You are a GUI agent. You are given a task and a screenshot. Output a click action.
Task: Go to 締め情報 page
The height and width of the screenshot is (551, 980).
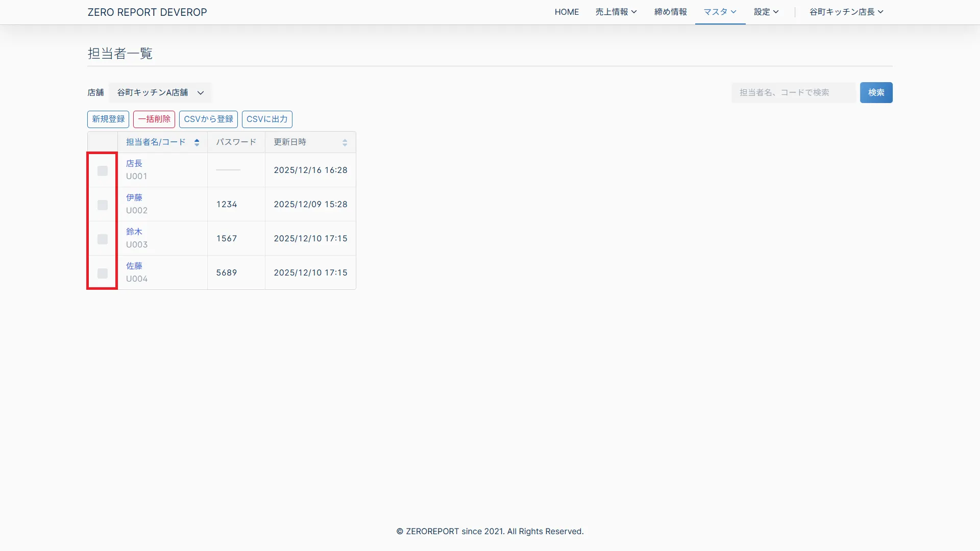pos(670,12)
